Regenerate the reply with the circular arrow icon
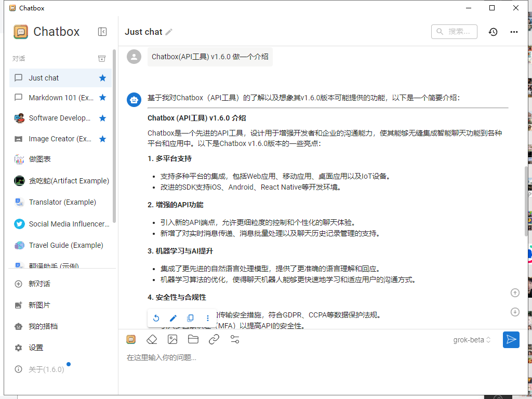 point(156,318)
